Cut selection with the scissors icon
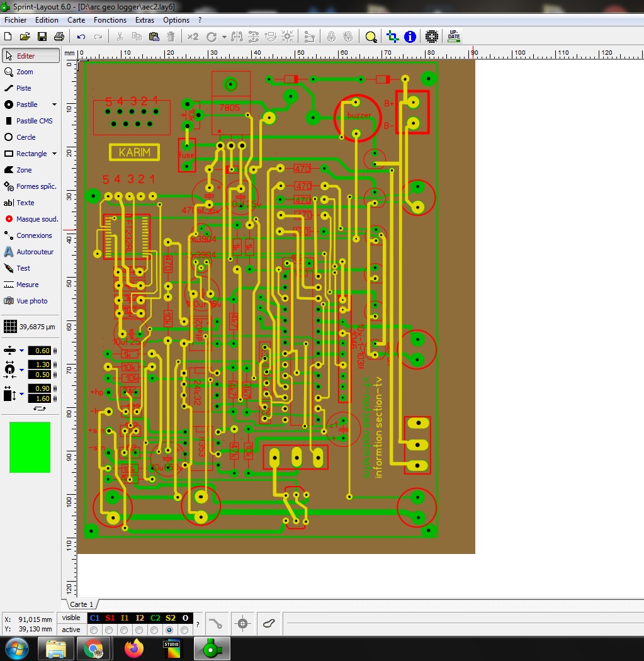The width and height of the screenshot is (644, 661). (x=120, y=37)
